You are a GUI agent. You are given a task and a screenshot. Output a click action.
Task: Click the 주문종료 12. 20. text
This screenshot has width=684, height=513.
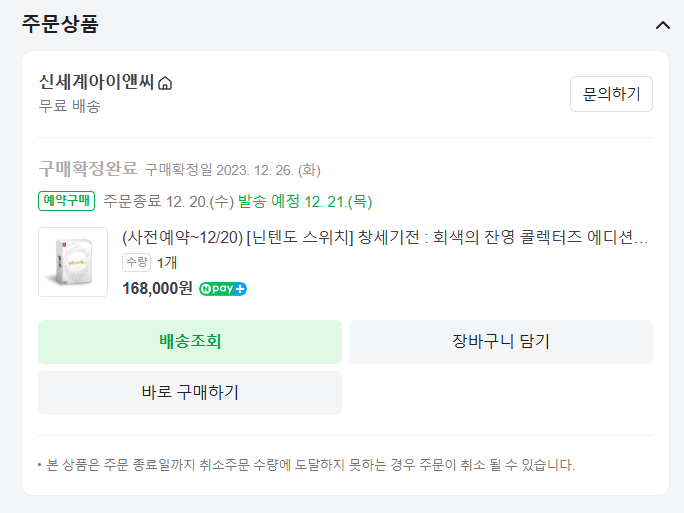pyautogui.click(x=168, y=201)
